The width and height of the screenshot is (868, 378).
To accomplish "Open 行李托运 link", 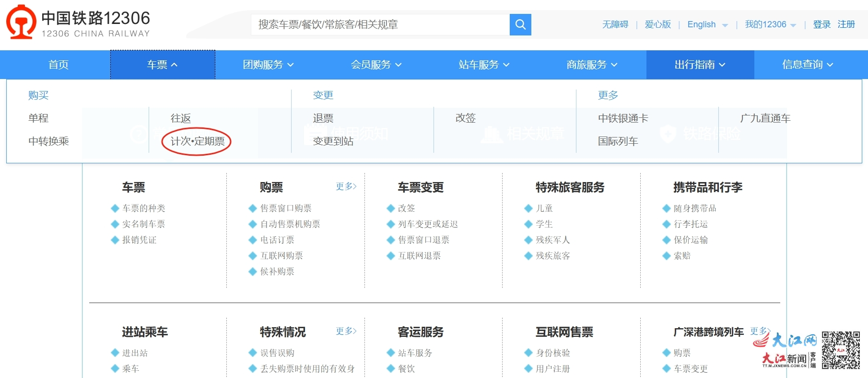I will [691, 224].
